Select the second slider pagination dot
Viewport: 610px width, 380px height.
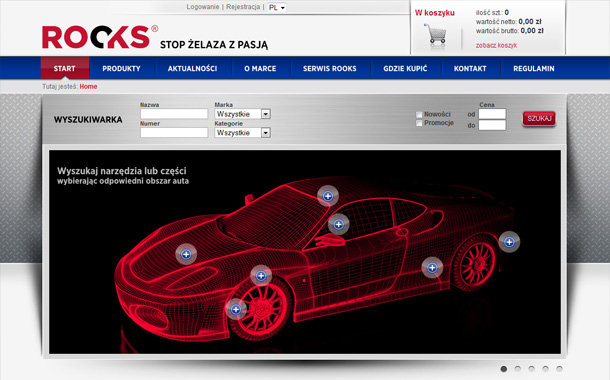(x=517, y=368)
